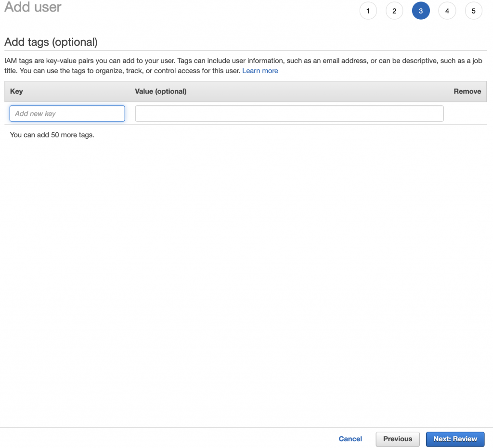Click the divider under Add tags heading

coord(246,51)
